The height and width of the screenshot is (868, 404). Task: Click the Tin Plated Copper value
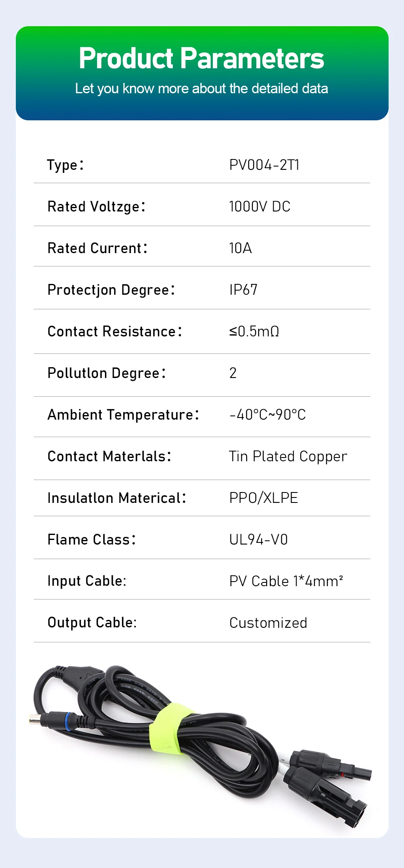(288, 457)
